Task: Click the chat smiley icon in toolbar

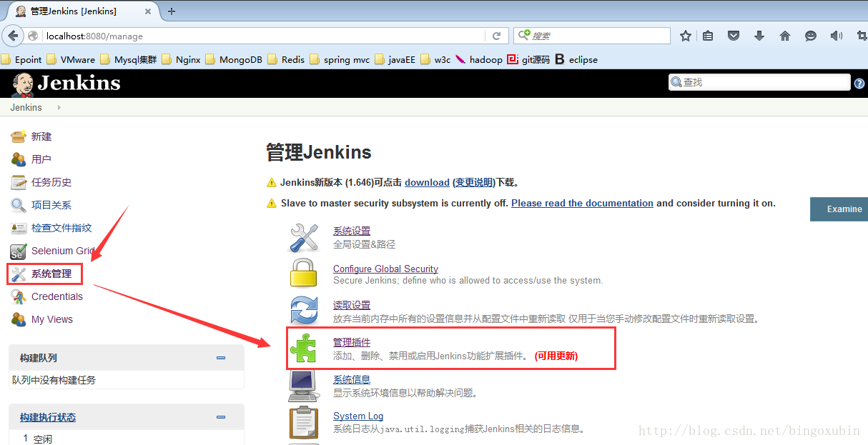Action: click(x=810, y=36)
